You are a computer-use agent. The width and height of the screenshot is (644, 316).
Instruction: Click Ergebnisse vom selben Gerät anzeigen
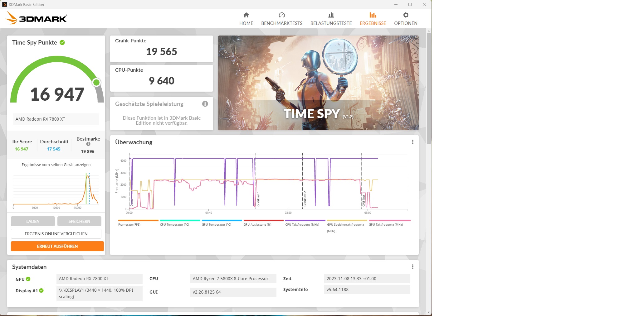coord(56,165)
